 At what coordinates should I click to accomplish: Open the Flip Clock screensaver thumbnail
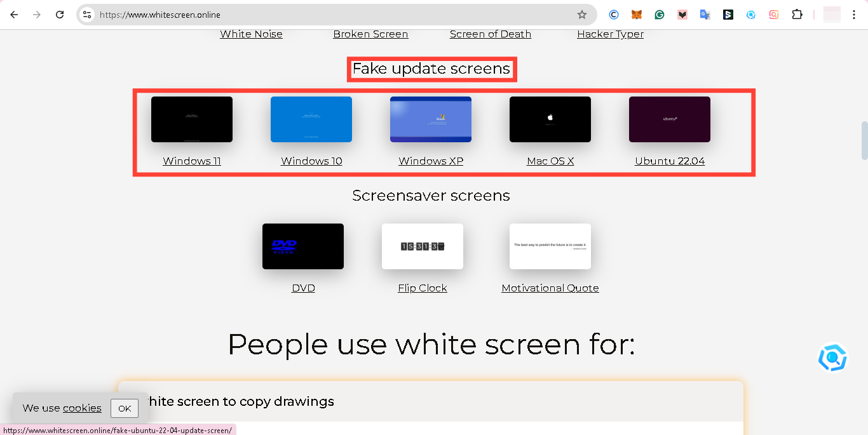click(423, 246)
